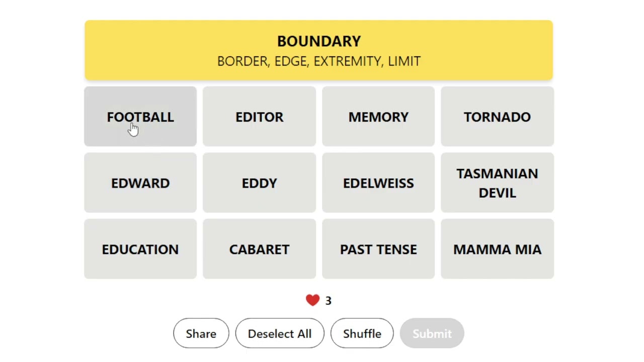Select the FOOTBALL tile
644x362 pixels.
tap(140, 117)
